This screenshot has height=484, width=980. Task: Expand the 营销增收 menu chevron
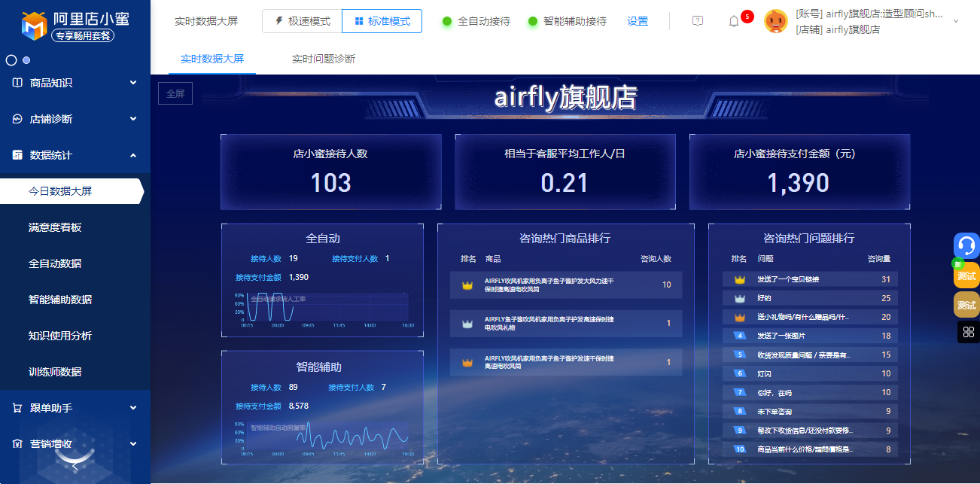(x=133, y=444)
